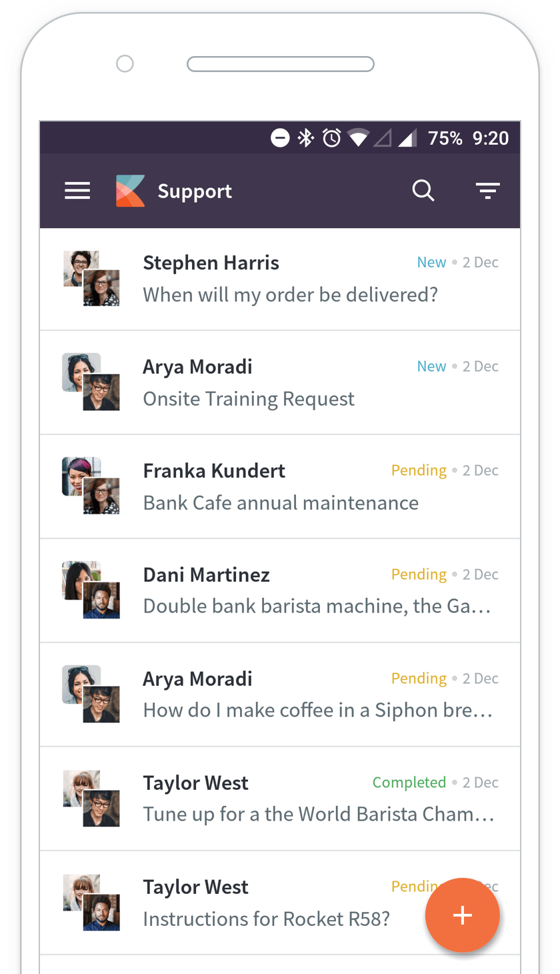
Task: Select the New status label on Arya Moradi
Action: [x=431, y=366]
